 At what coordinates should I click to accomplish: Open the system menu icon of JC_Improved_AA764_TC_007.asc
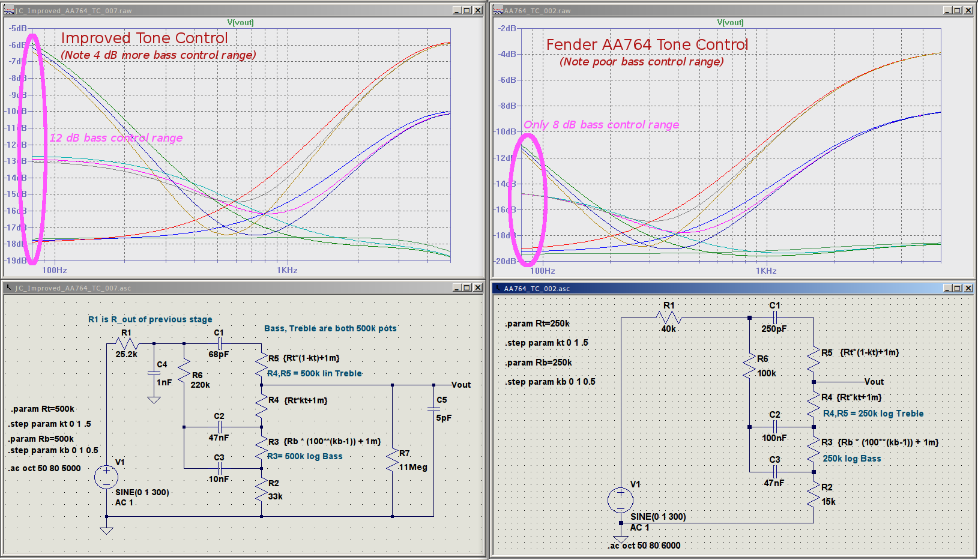9,288
